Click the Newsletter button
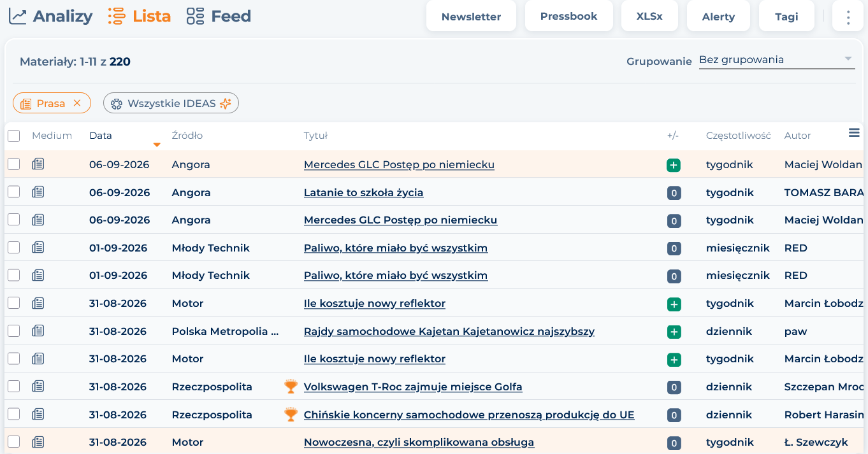This screenshot has width=868, height=454. click(x=471, y=17)
